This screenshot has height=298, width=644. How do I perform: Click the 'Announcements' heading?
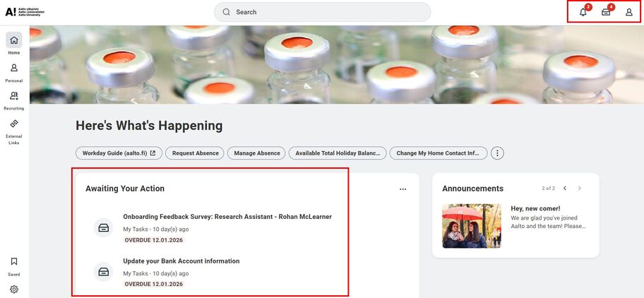pyautogui.click(x=472, y=189)
